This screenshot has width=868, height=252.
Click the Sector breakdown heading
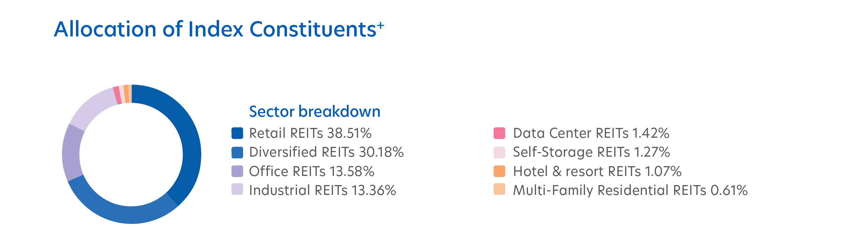pos(315,111)
